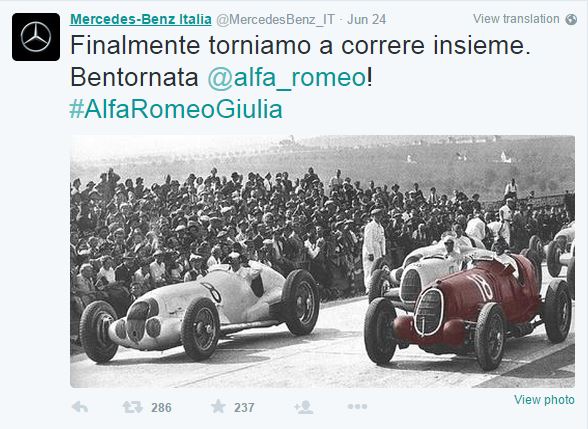Open the Jun 24 tweet timestamp
This screenshot has height=429, width=588.
(x=366, y=20)
